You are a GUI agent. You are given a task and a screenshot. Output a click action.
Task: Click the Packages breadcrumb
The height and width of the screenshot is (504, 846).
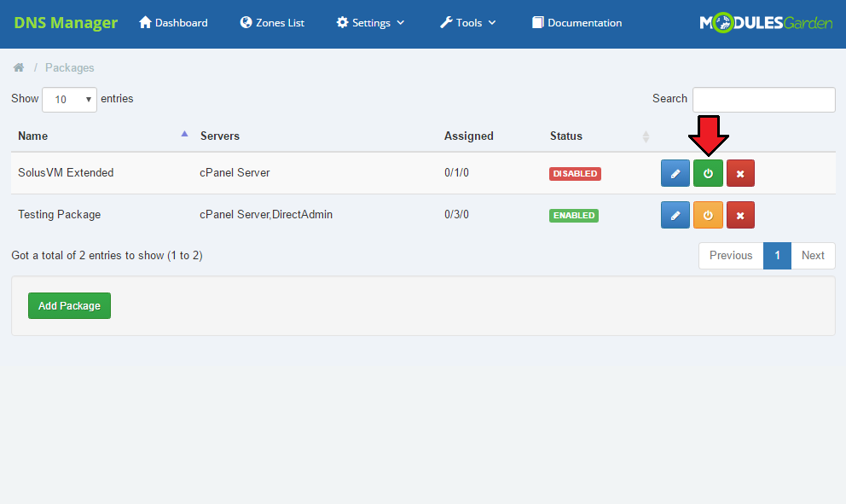click(70, 68)
